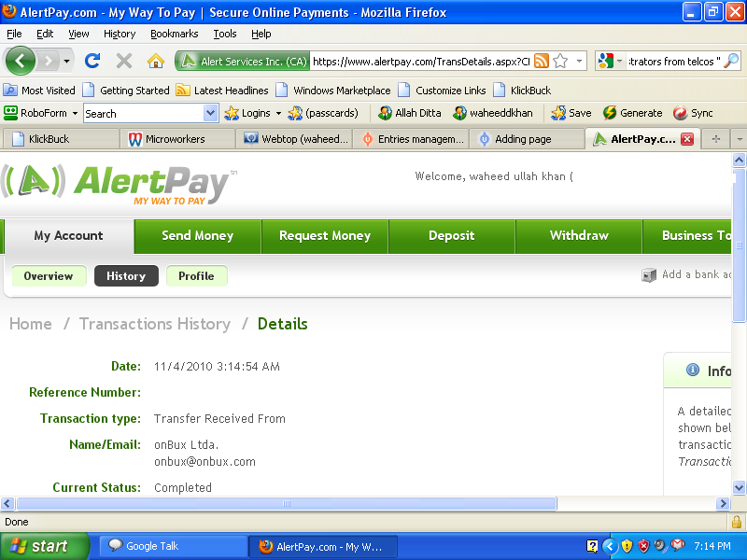Open the back/forward history dropdown arrow
This screenshot has height=560, width=747.
(x=66, y=61)
